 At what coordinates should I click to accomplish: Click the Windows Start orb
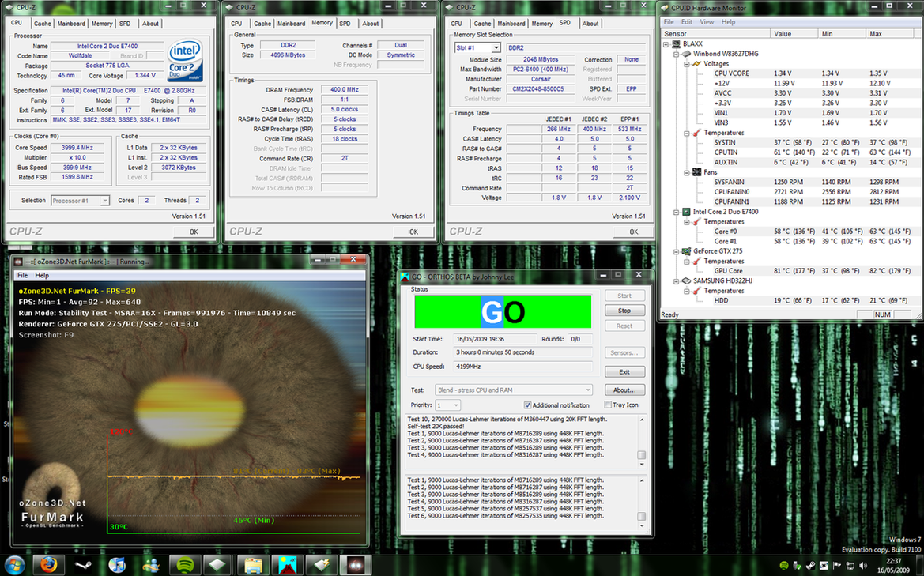pyautogui.click(x=14, y=564)
